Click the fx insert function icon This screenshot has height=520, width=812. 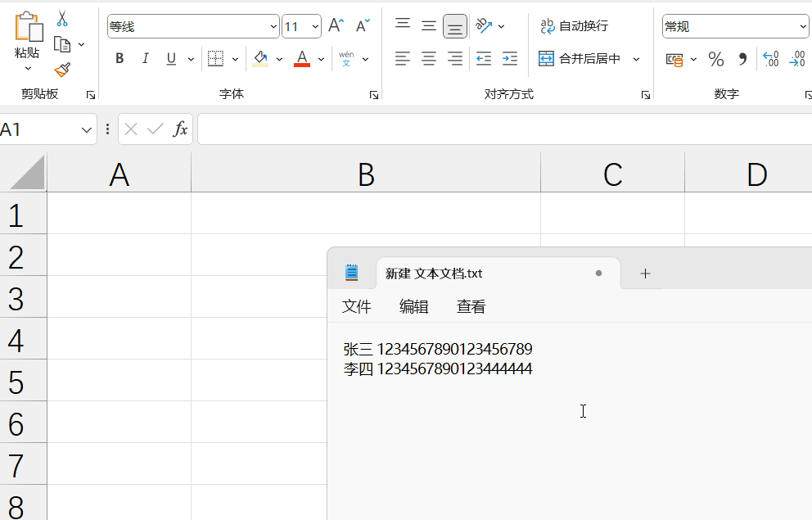(180, 129)
